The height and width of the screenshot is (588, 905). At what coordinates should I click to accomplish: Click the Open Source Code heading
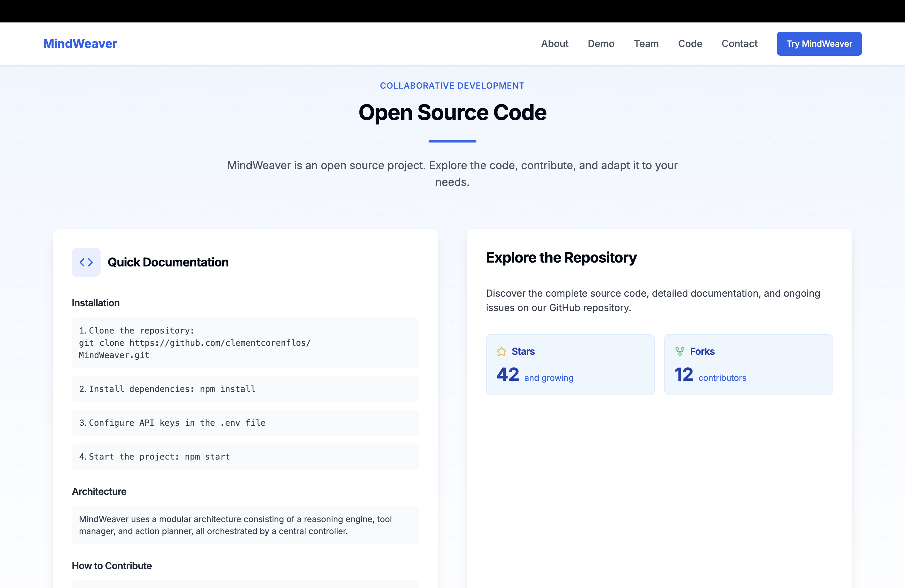click(452, 113)
